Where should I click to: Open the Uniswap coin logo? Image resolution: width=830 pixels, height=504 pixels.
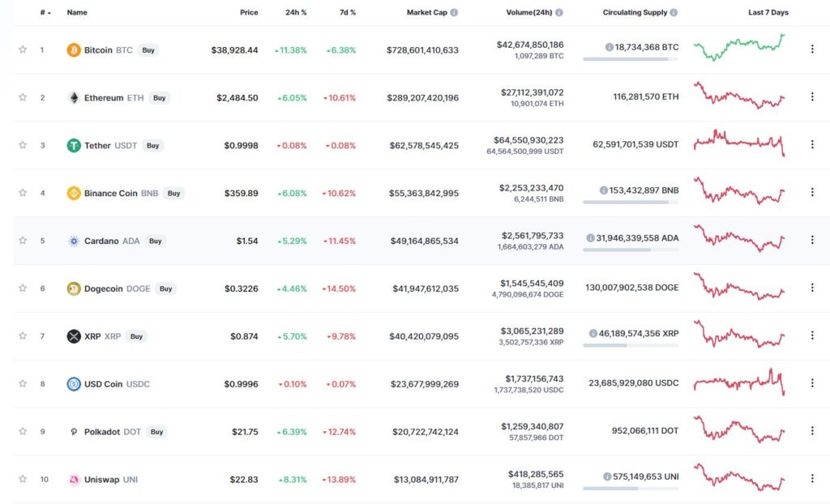(x=74, y=480)
